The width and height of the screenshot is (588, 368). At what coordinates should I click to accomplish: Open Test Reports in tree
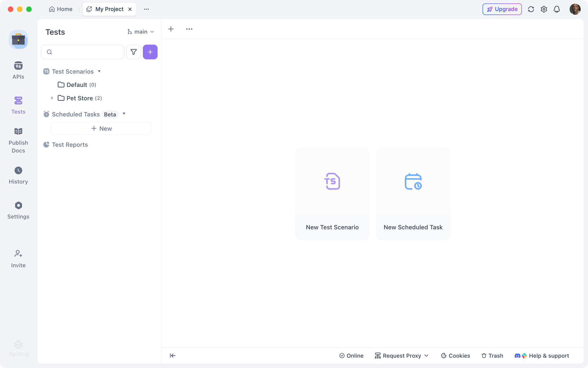(x=70, y=145)
